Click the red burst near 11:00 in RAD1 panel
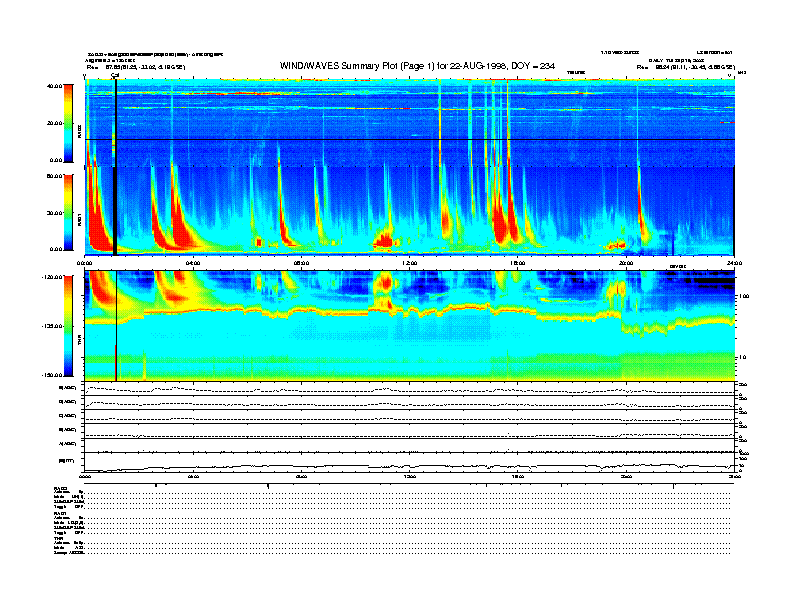 point(384,239)
